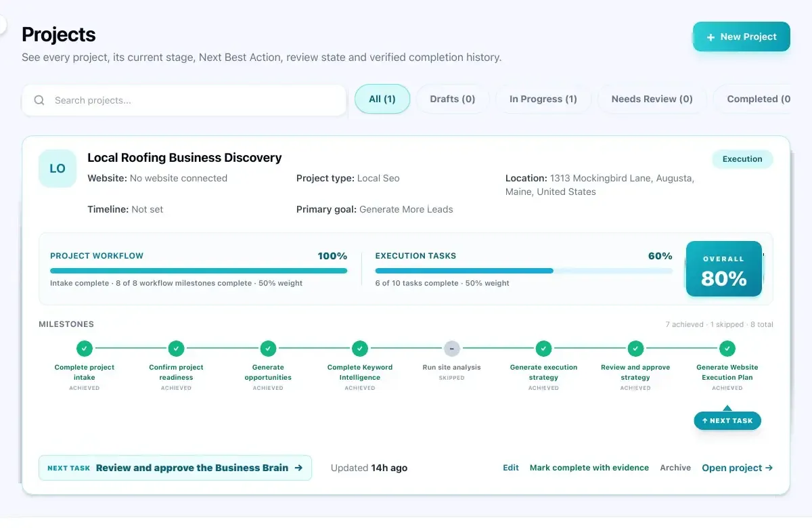This screenshot has width=812, height=528.
Task: Switch to In Progress (1) tab
Action: pyautogui.click(x=543, y=99)
